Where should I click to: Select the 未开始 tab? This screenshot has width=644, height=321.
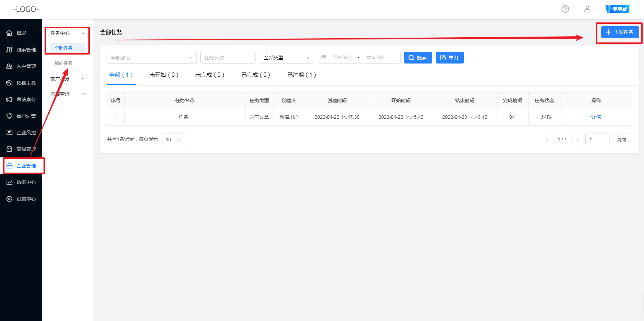164,75
